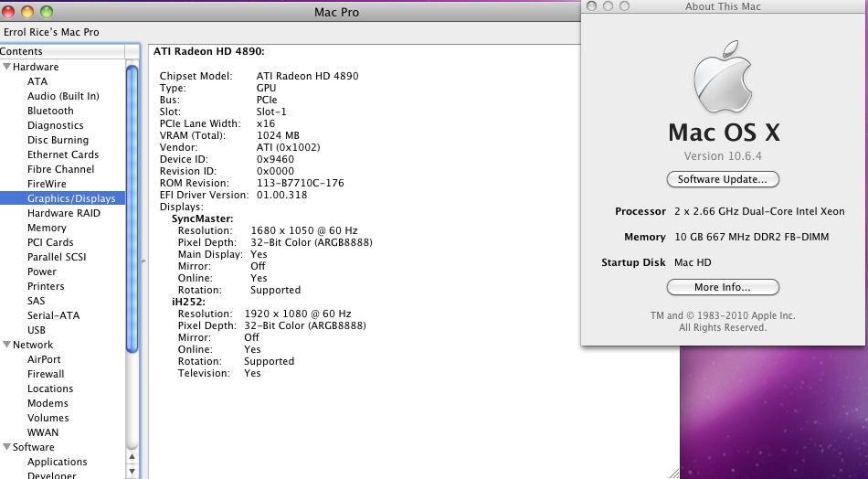Open Disc Burning section
868x479 pixels.
pyautogui.click(x=58, y=140)
